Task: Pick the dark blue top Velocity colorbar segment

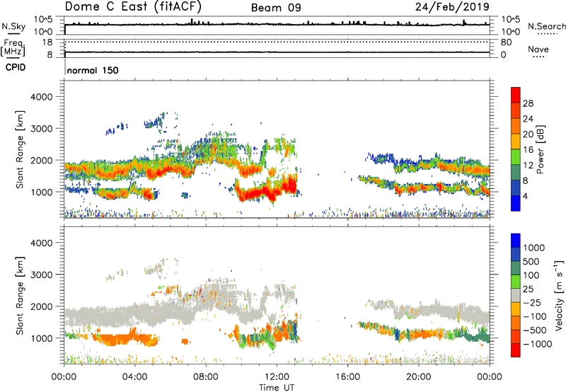Action: click(x=516, y=241)
